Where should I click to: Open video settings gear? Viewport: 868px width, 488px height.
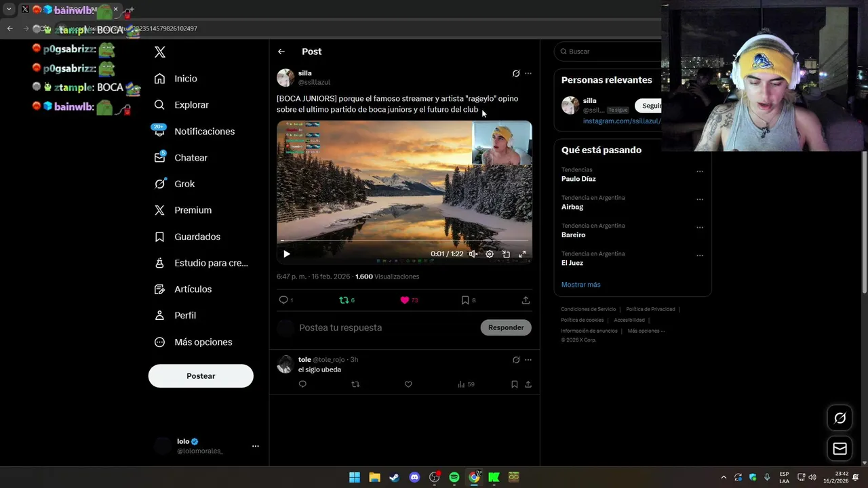click(x=490, y=254)
